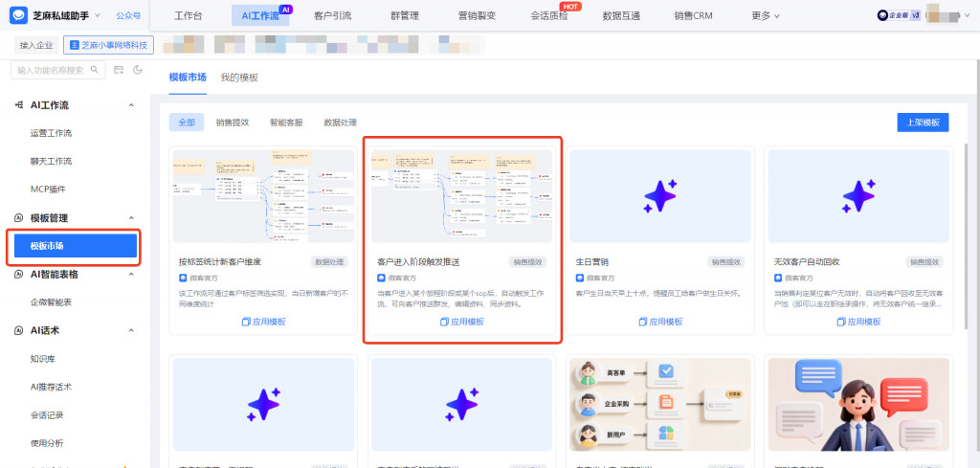Click the 接入企业 button

pos(36,45)
